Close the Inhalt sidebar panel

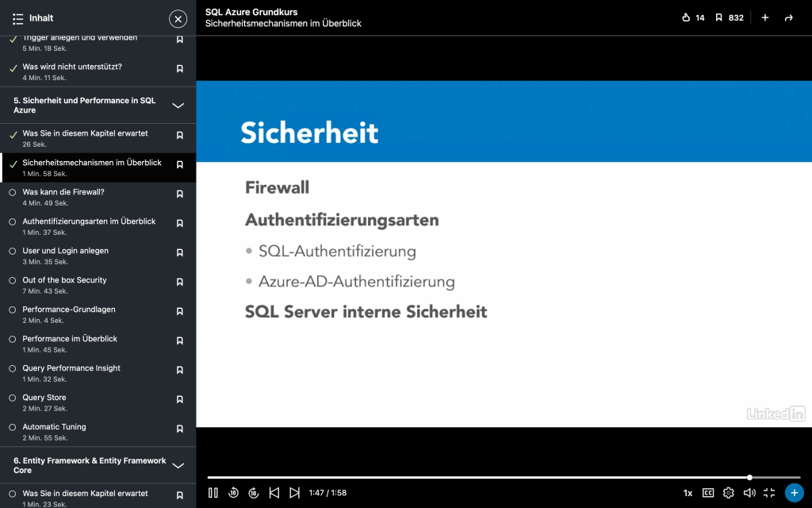pyautogui.click(x=178, y=19)
